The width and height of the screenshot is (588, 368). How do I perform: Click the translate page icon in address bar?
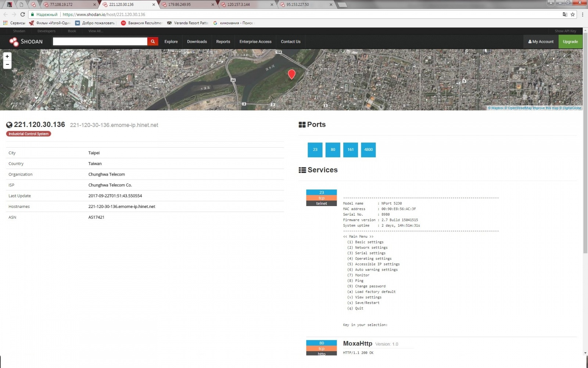(565, 14)
